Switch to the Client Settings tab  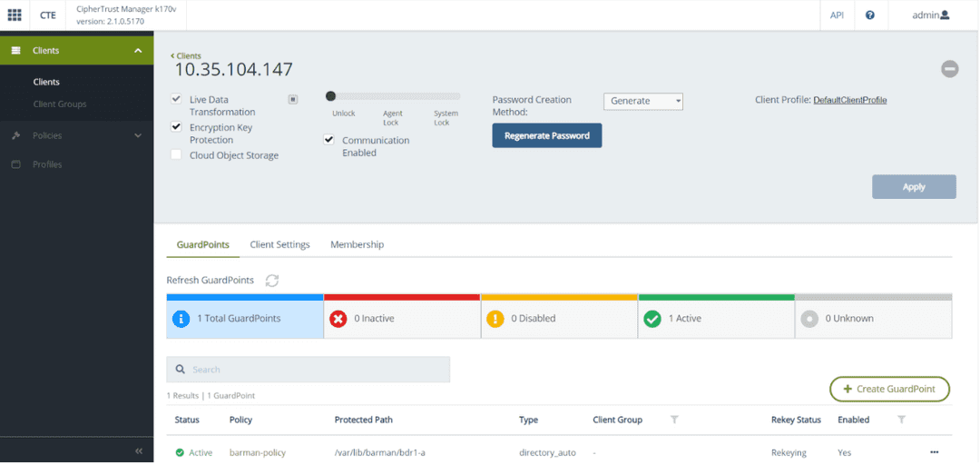click(279, 244)
